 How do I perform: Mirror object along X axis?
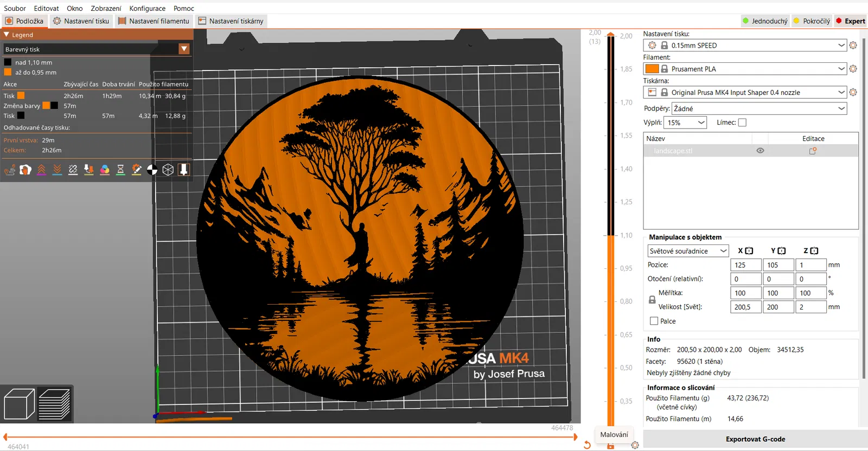tap(749, 251)
